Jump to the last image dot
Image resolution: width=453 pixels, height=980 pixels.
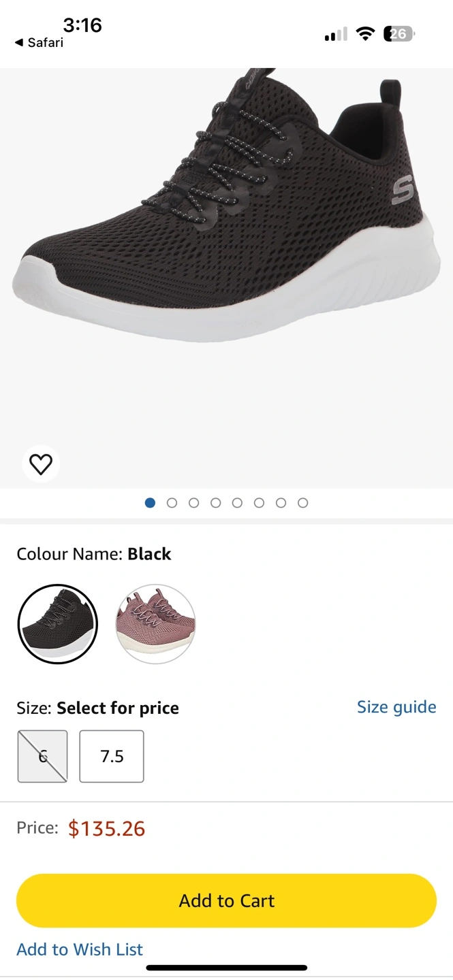click(303, 503)
